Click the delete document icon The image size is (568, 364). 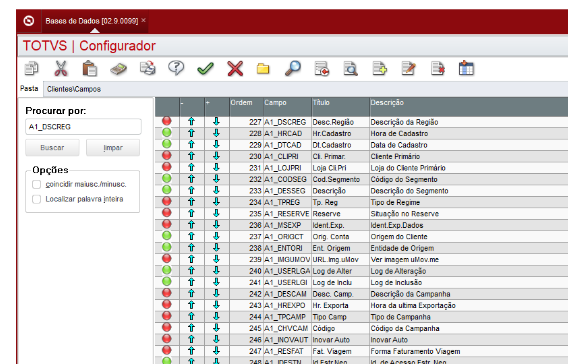(x=438, y=68)
